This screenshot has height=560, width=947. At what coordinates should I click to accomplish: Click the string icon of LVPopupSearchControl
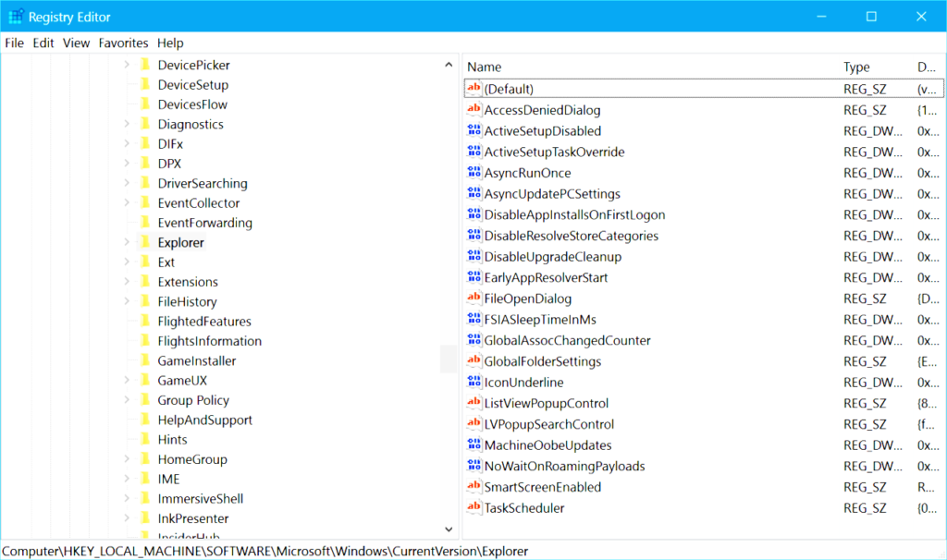pyautogui.click(x=474, y=423)
